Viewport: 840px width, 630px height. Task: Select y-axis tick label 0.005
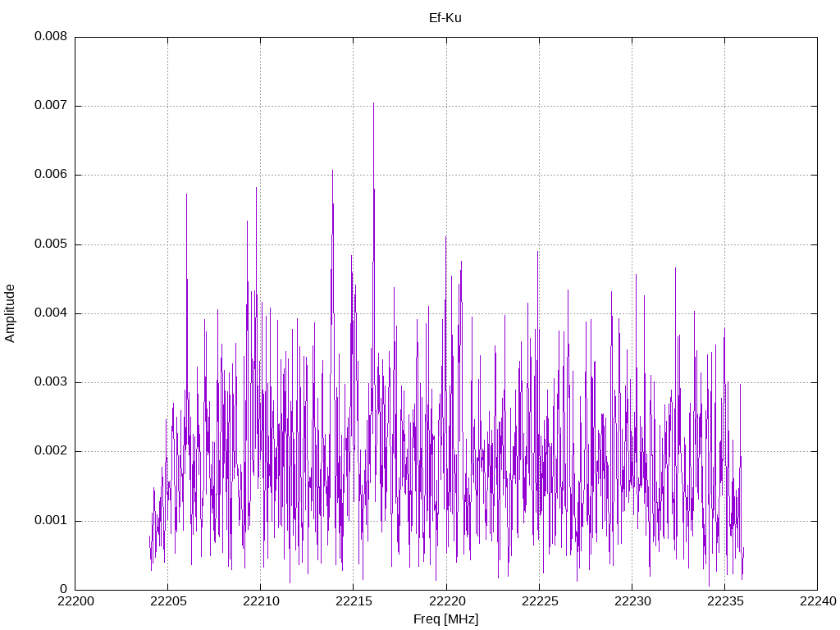51,244
